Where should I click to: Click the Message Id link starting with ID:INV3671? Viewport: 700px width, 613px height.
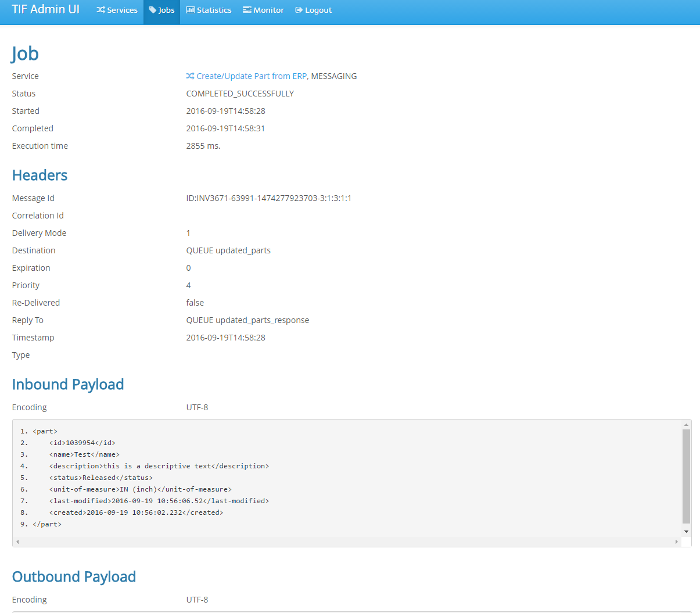(268, 198)
